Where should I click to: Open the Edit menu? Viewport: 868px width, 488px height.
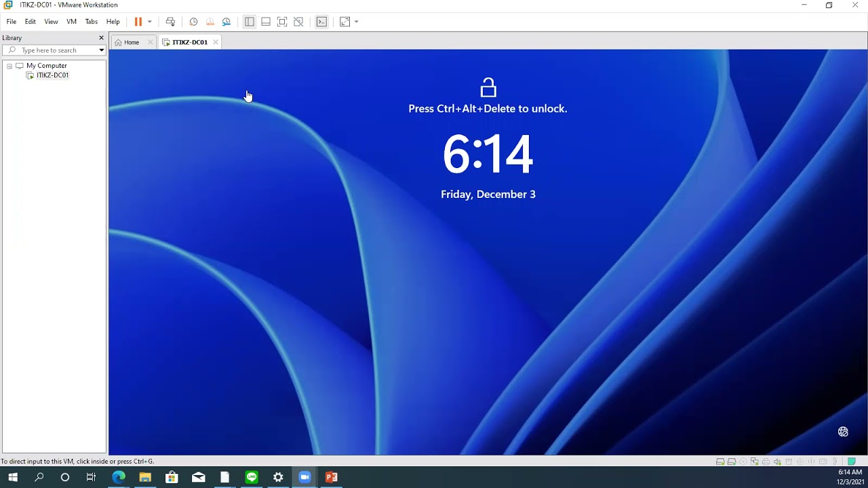[31, 22]
